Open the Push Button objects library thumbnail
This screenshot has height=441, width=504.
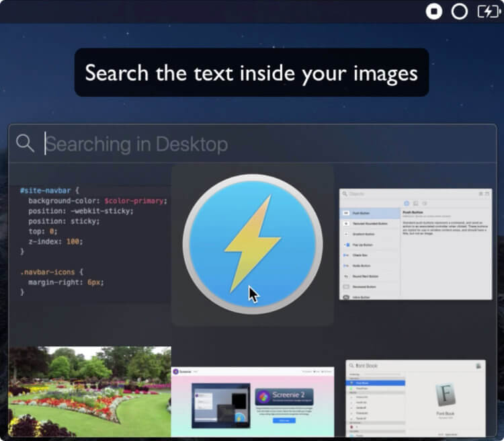click(415, 245)
